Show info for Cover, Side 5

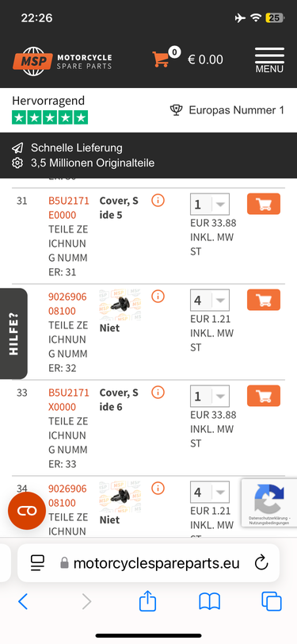[158, 201]
